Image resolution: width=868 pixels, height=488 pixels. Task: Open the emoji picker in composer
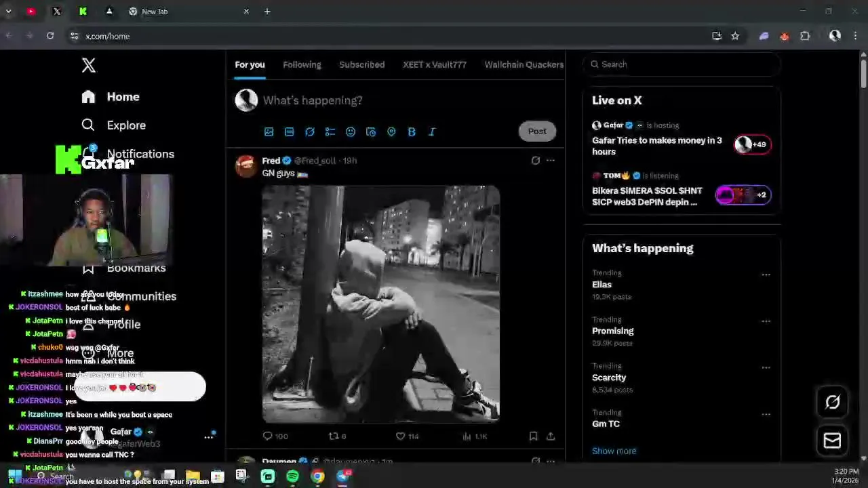350,131
